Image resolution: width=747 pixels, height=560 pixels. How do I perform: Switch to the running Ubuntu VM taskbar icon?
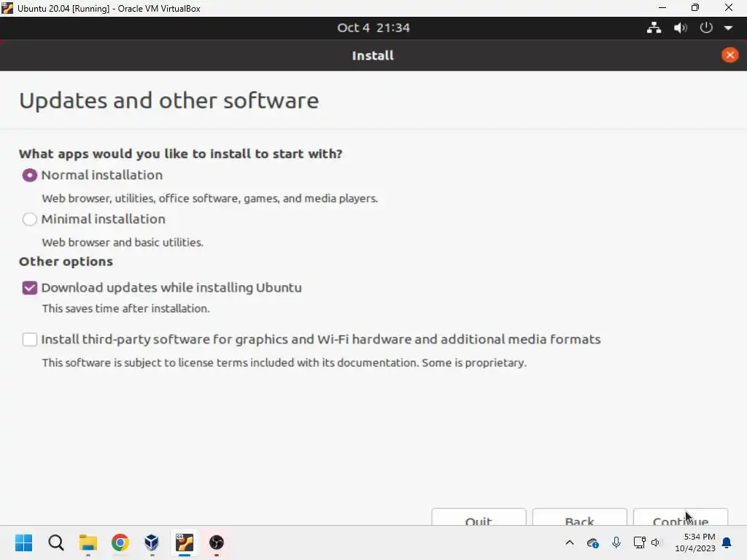[x=185, y=542]
